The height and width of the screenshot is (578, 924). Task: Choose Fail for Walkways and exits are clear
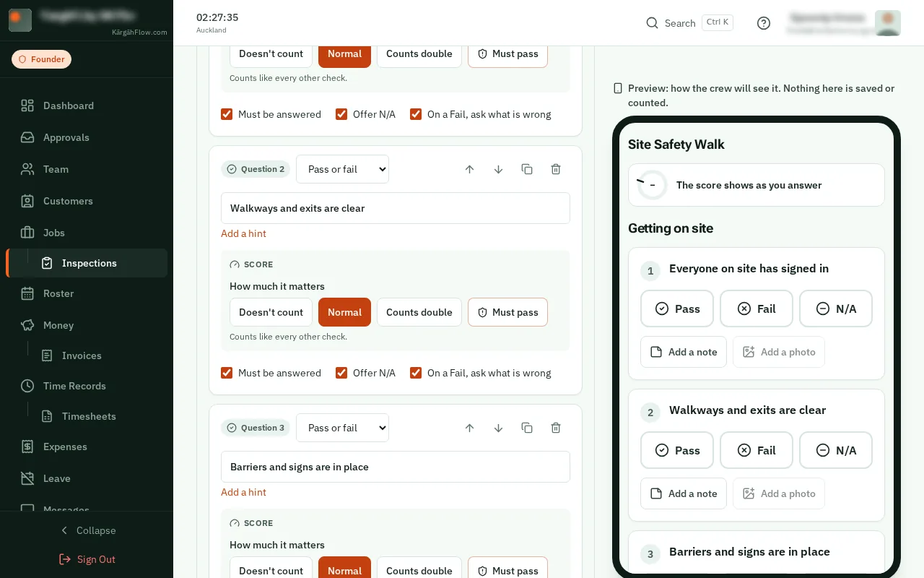click(757, 450)
